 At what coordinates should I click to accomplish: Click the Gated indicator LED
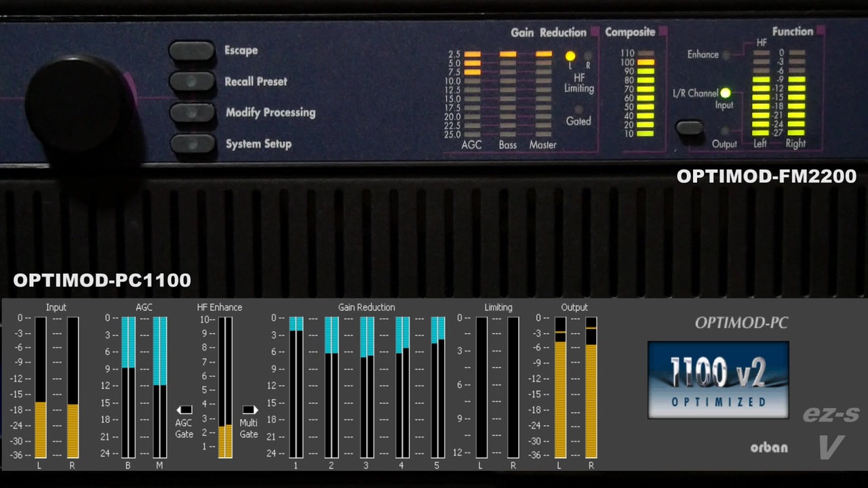click(x=578, y=109)
